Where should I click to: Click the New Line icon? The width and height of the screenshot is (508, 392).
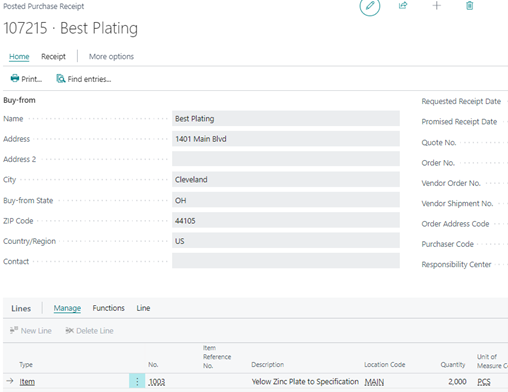click(x=14, y=330)
